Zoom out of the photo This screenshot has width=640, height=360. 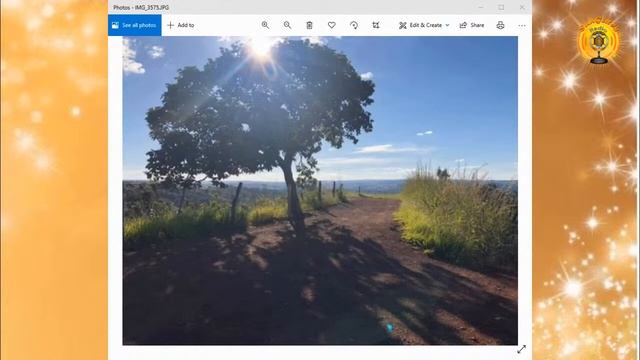(x=287, y=25)
